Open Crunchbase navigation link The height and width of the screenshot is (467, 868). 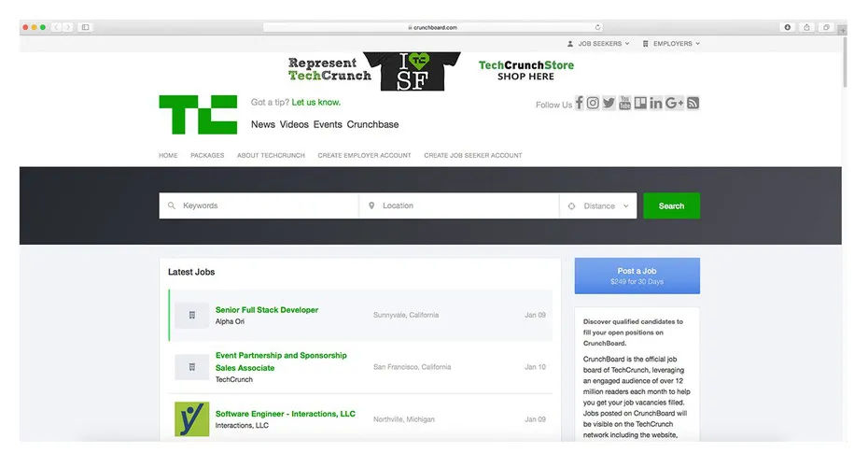[372, 124]
